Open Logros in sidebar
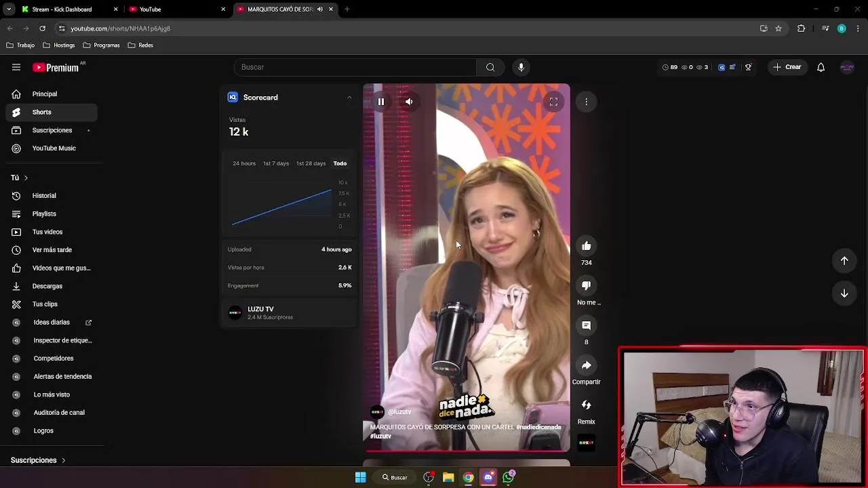Screen dimensions: 868x488 tap(52, 430)
